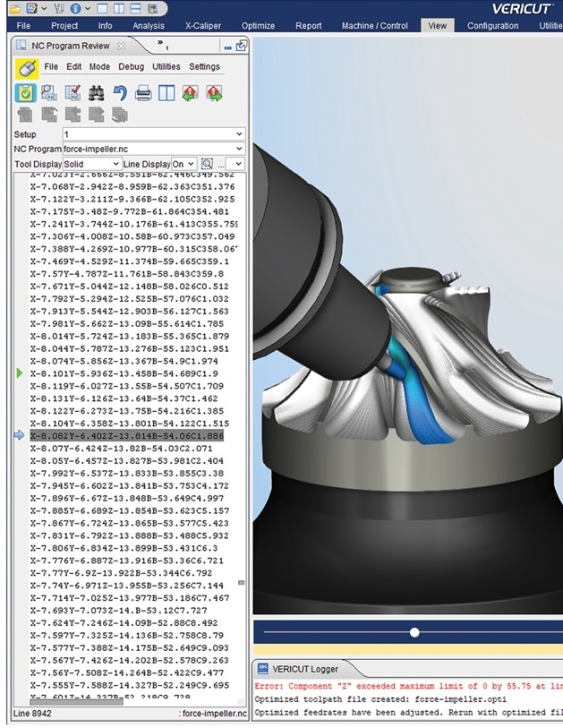563x728 pixels.
Task: Toggle the yellow mouse pick mode button
Action: click(x=27, y=68)
